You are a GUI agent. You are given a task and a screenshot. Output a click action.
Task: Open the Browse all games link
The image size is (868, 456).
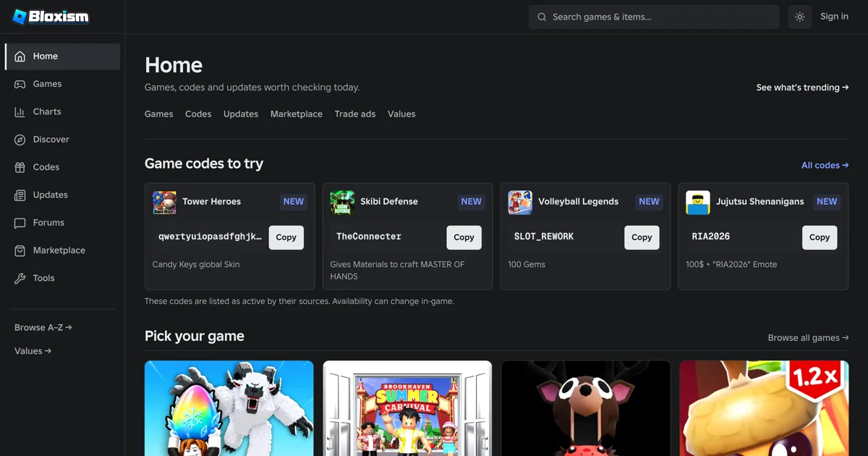809,338
